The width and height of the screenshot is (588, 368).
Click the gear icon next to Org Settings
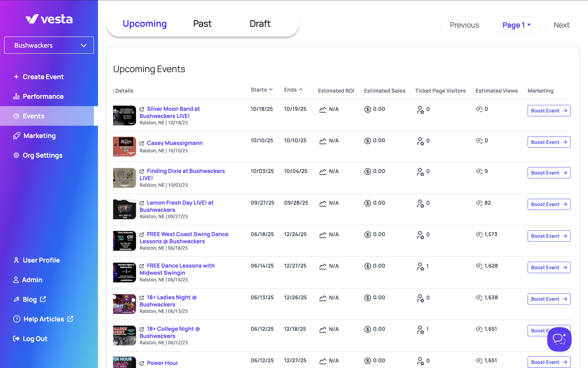point(16,155)
